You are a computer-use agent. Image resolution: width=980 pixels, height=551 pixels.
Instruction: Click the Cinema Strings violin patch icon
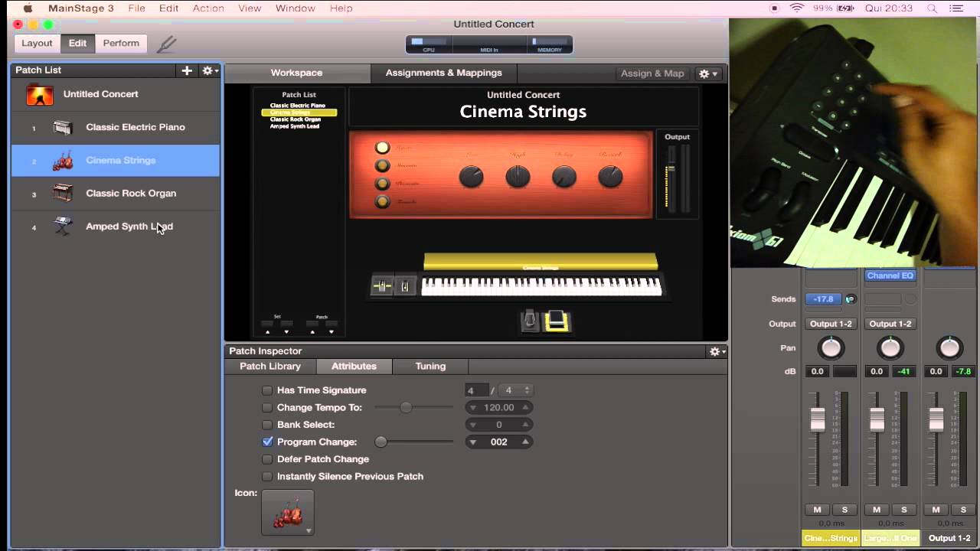coord(63,161)
